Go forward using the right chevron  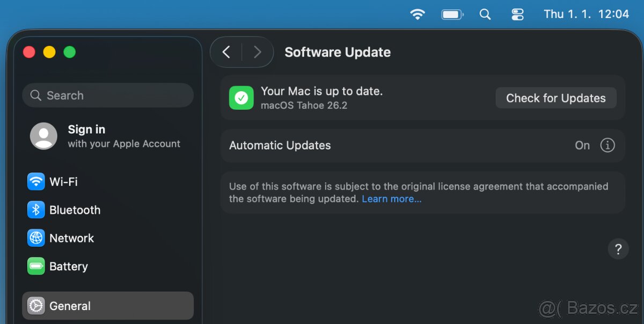[258, 52]
